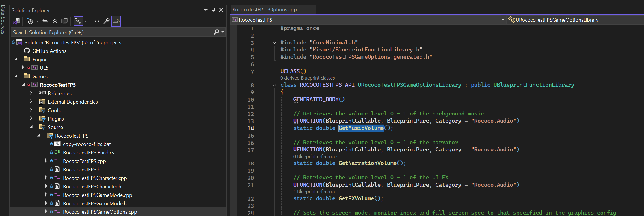Open the Data Sources side tab
This screenshot has width=644, height=216.
click(x=3, y=19)
